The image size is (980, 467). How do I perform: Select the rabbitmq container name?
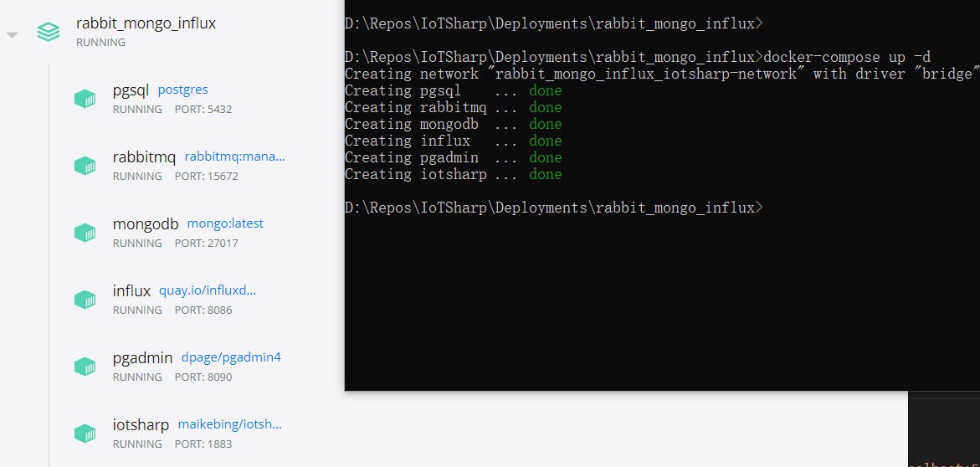click(x=145, y=157)
